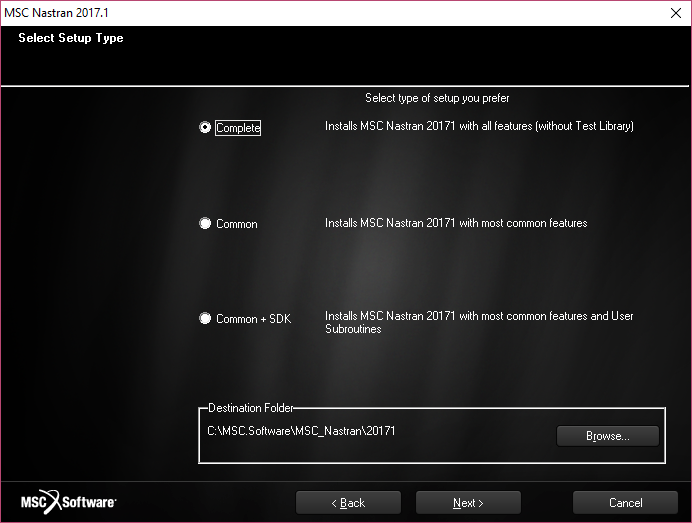Viewport: 692px width, 523px height.
Task: Click the destination path C:\MSC.Software\MSC_Nastran\20171
Action: click(x=301, y=431)
